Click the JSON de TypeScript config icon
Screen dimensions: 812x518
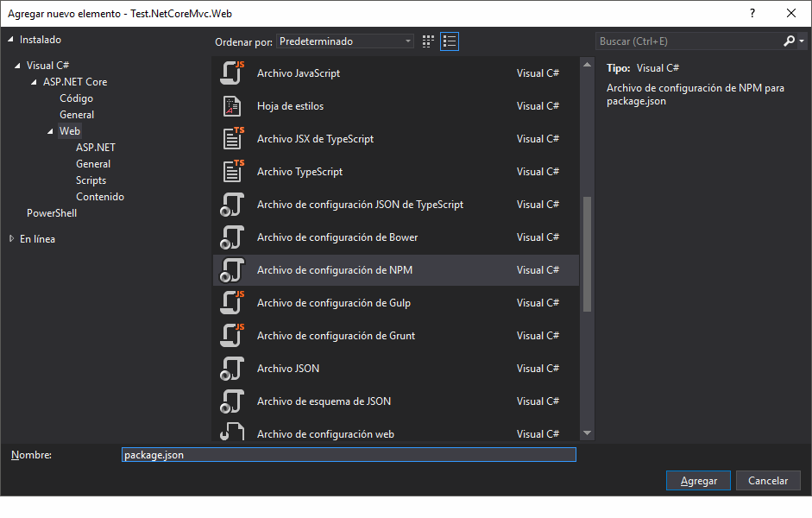[232, 205]
